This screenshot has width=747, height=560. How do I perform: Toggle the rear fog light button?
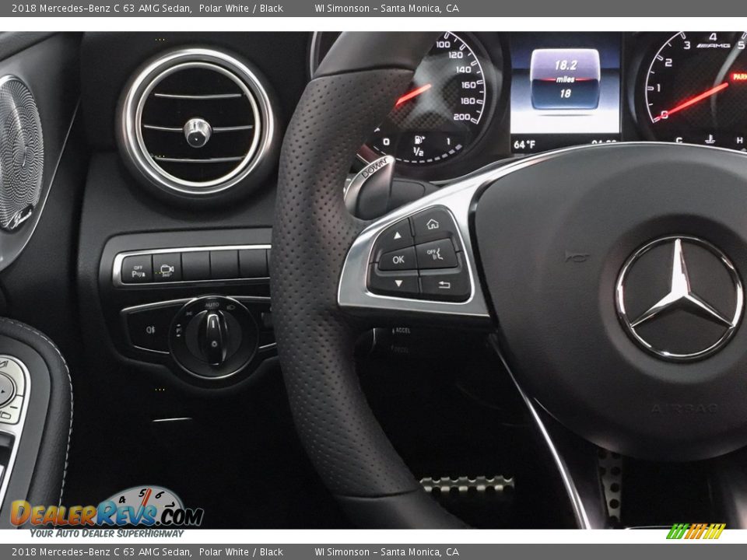[149, 330]
